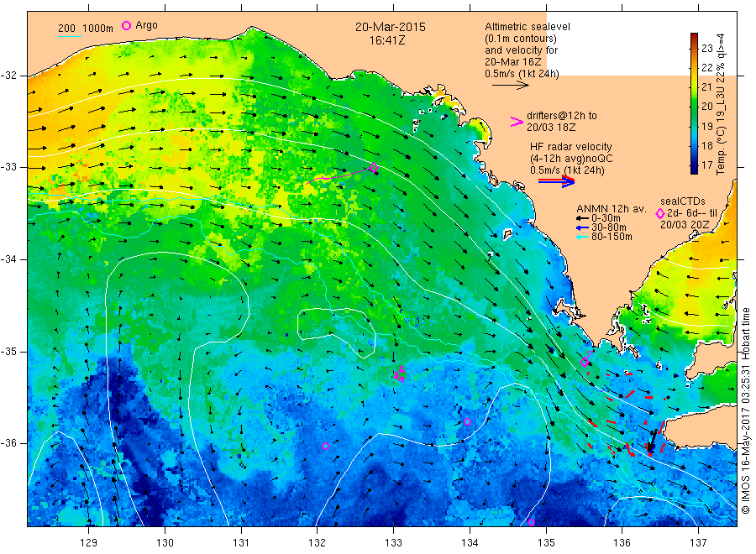The width and height of the screenshot is (756, 554).
Task: Click the seal CTD diamond near 135.5E 35S
Action: [x=585, y=363]
